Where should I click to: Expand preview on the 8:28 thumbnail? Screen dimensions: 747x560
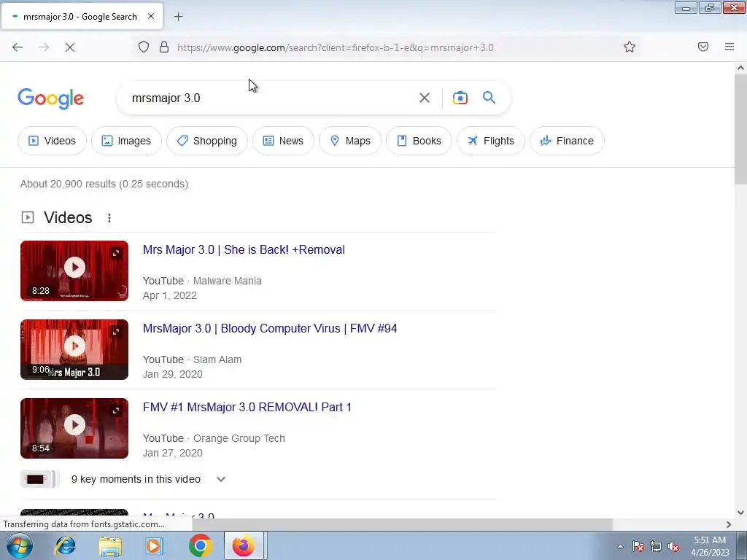[x=116, y=253]
